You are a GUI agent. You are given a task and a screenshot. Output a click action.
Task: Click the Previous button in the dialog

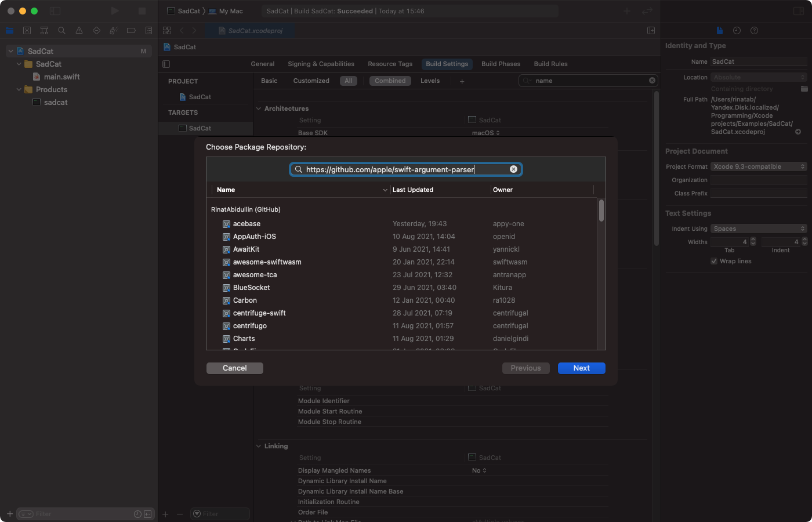(525, 368)
